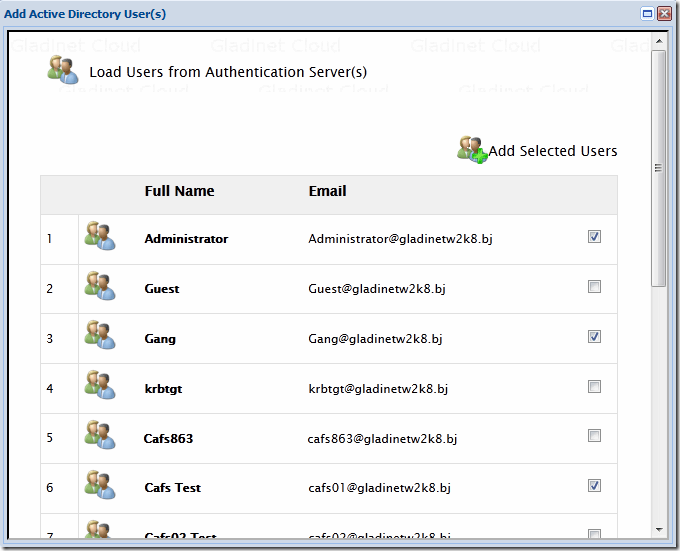
Task: Click the user icon in Cafs863 row
Action: coord(100,435)
